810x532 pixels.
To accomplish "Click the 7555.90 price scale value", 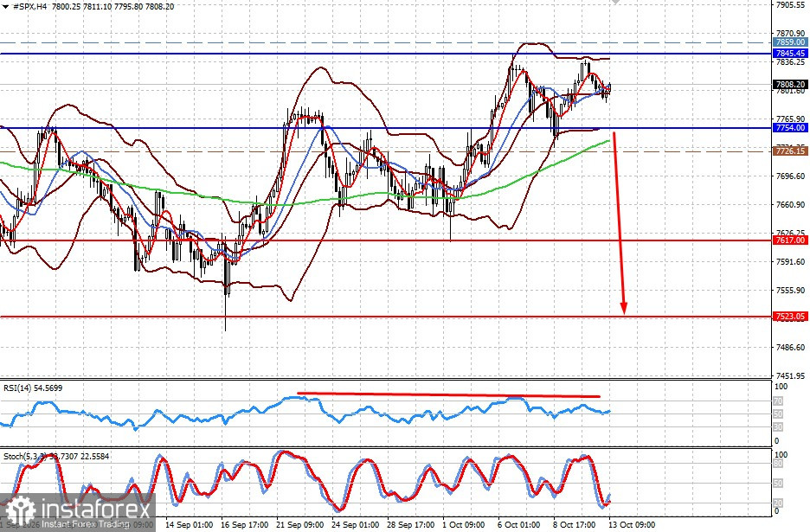I will click(790, 291).
